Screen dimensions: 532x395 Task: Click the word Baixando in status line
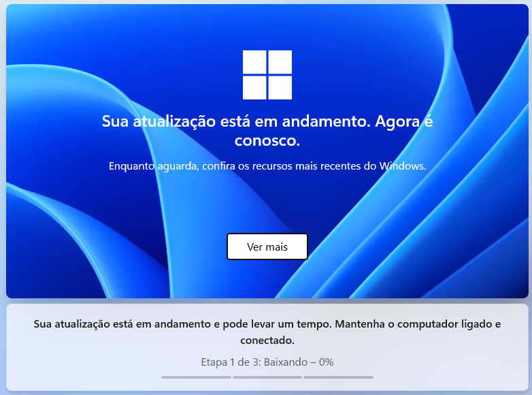coord(286,362)
